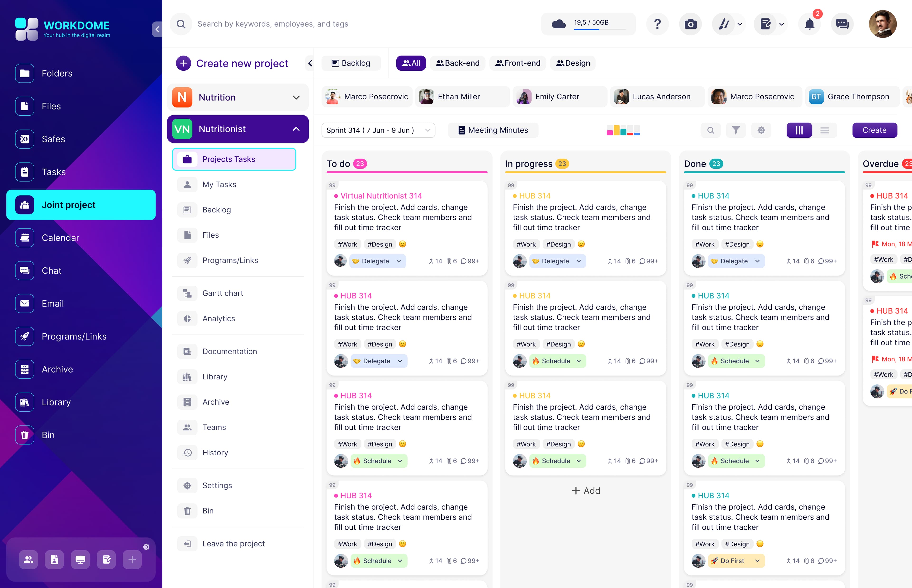Click the filter funnel icon

[736, 130]
